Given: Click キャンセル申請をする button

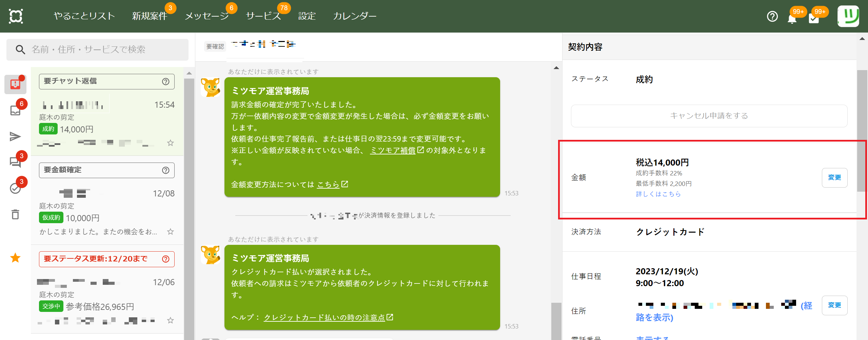Looking at the screenshot, I should [x=709, y=116].
